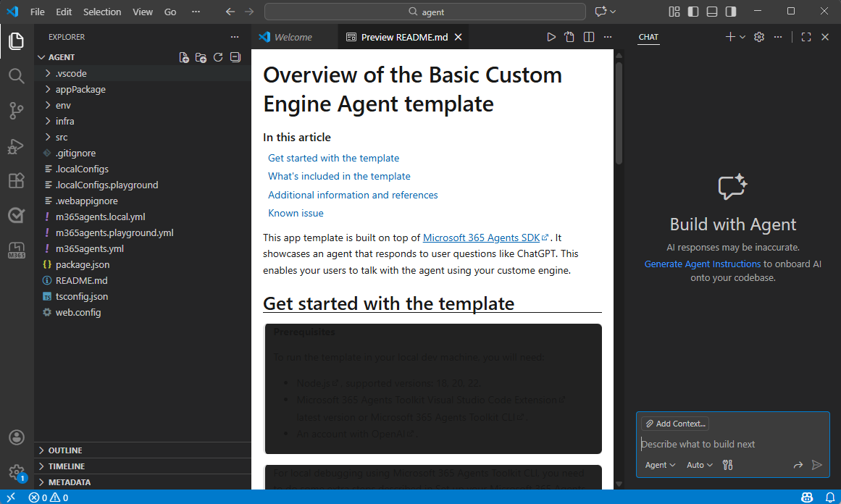The width and height of the screenshot is (841, 504).
Task: Open the File menu
Action: click(x=38, y=12)
